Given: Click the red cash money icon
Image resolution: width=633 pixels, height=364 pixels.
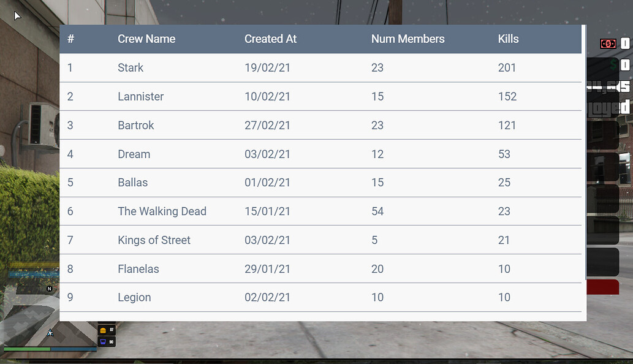Looking at the screenshot, I should click(x=608, y=44).
